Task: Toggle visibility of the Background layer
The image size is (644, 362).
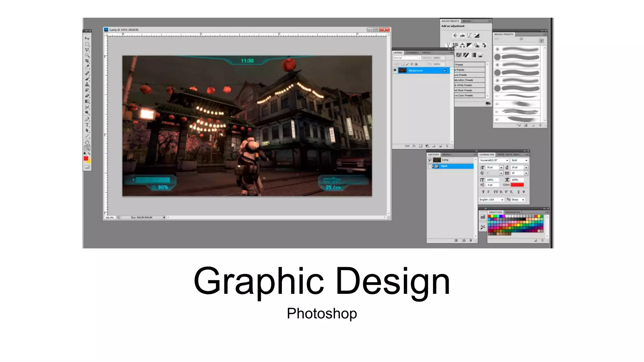Action: click(x=395, y=70)
